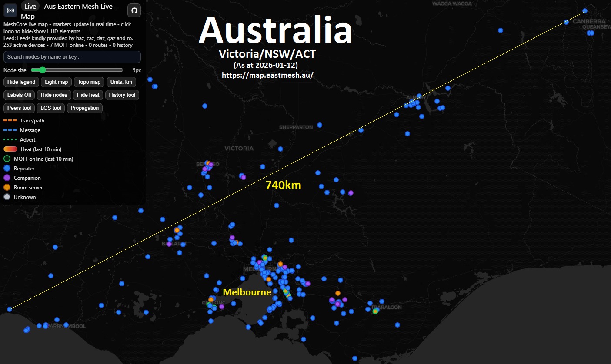The image size is (611, 364).
Task: Click the Room server legend orange dot
Action: click(x=7, y=188)
